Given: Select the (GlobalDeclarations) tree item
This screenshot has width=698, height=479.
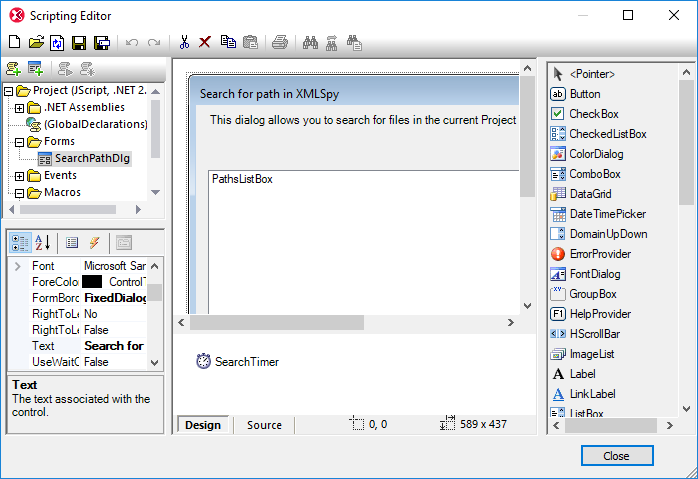Looking at the screenshot, I should (87, 124).
